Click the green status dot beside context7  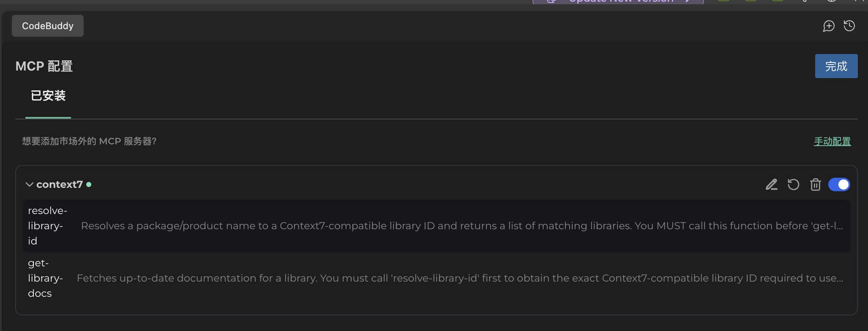[89, 184]
